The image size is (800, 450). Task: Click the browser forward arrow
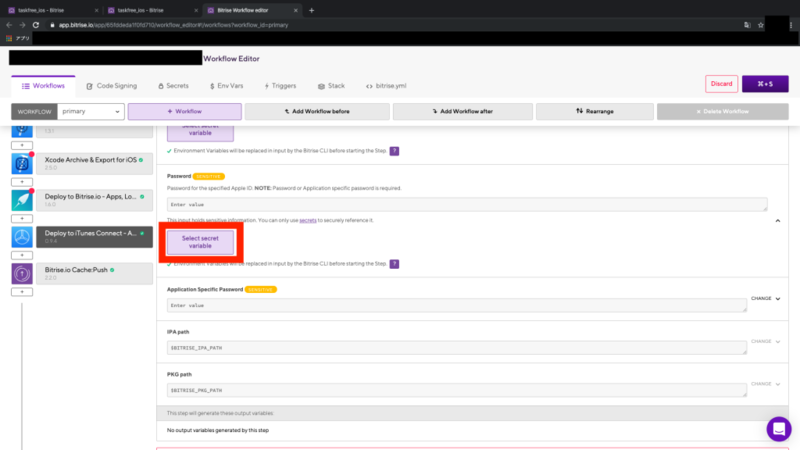[x=22, y=25]
